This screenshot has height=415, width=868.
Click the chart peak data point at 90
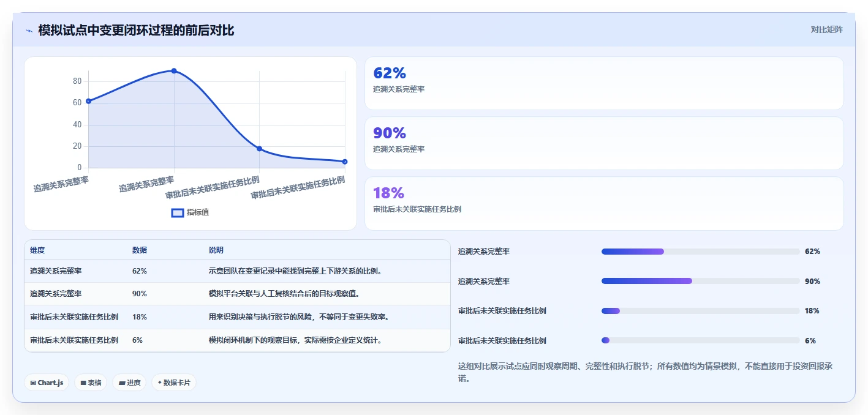[174, 71]
